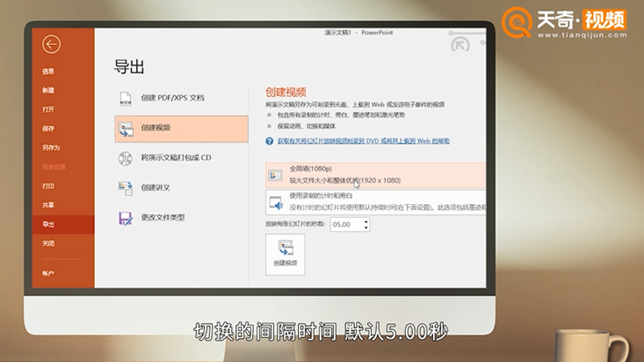Click the 导出 page heading
This screenshot has width=644, height=362.
pos(129,67)
